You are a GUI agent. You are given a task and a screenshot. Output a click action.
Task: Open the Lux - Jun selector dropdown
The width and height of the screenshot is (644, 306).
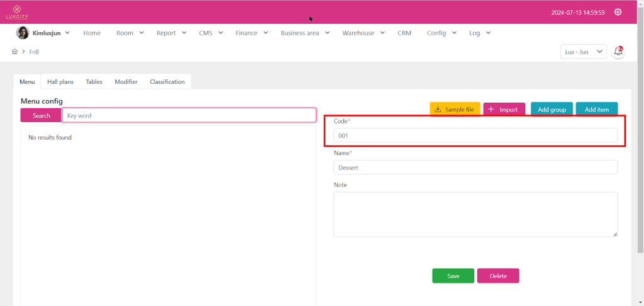pyautogui.click(x=582, y=52)
